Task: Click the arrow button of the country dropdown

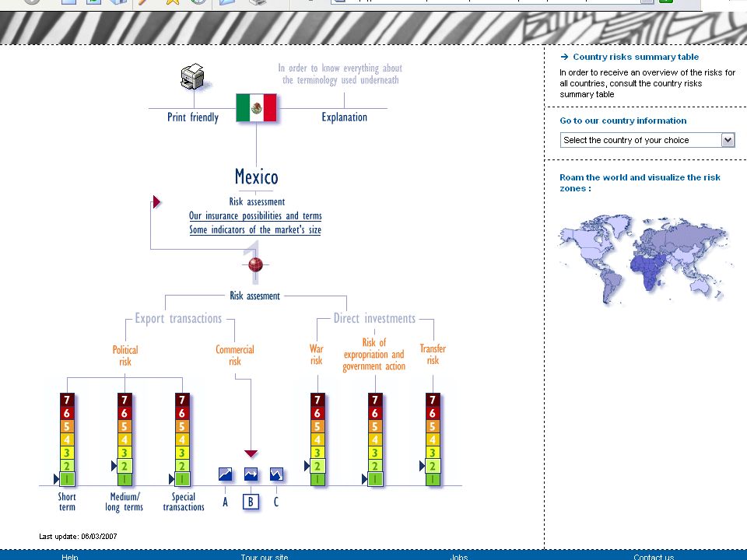Action: point(728,140)
